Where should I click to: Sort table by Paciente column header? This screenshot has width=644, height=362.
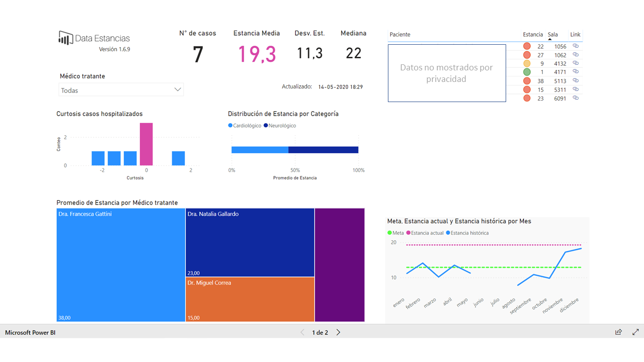[400, 35]
